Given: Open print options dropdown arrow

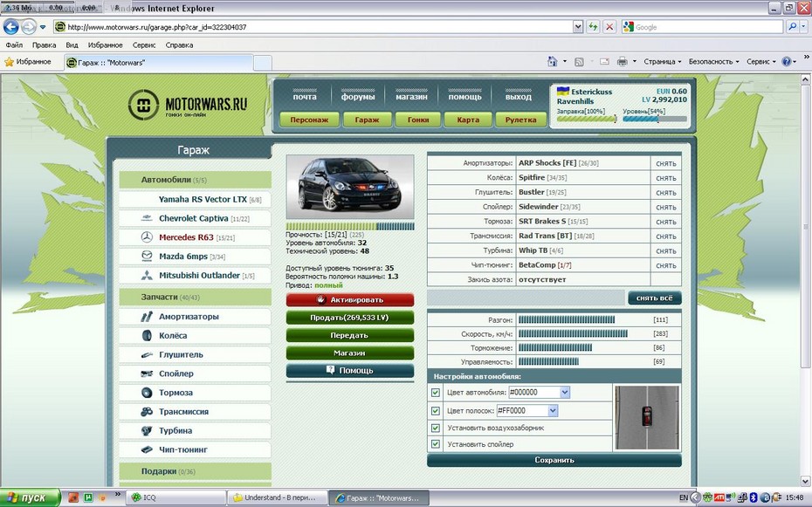Looking at the screenshot, I should tap(635, 62).
